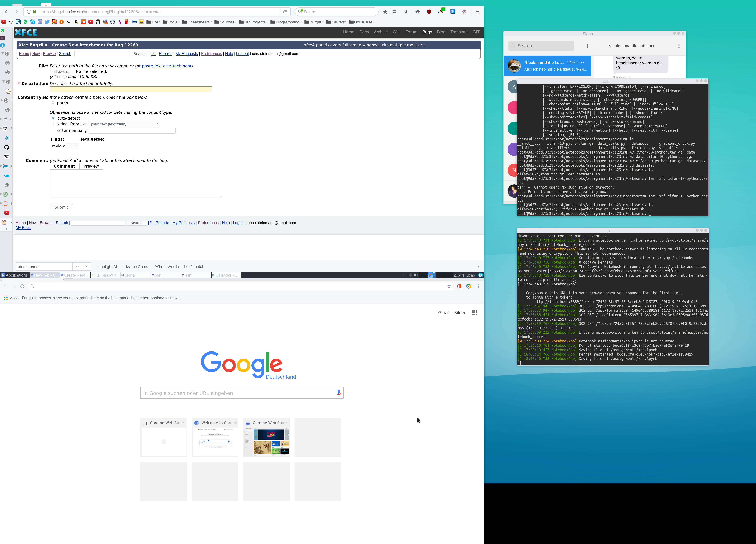
Task: Click paste text as attachment link
Action: (166, 66)
